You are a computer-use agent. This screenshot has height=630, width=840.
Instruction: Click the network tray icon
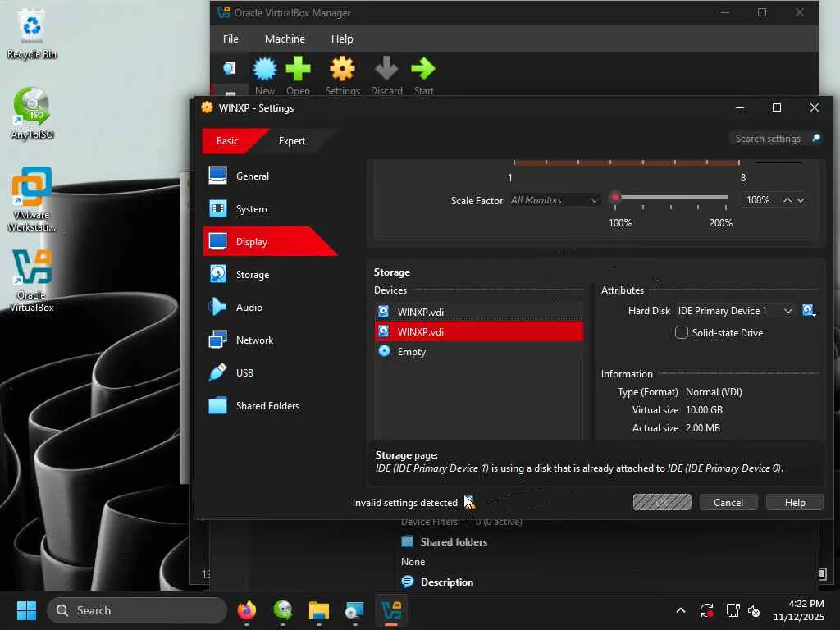pyautogui.click(x=732, y=610)
